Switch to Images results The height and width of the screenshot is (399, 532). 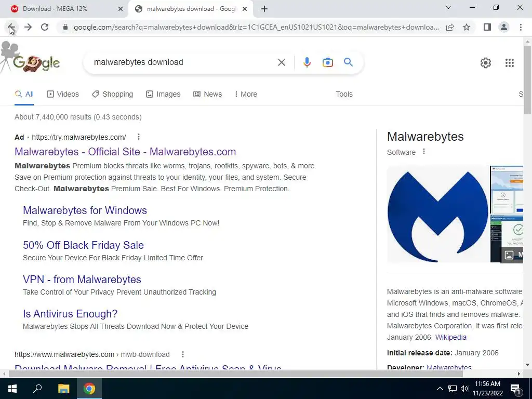163,94
